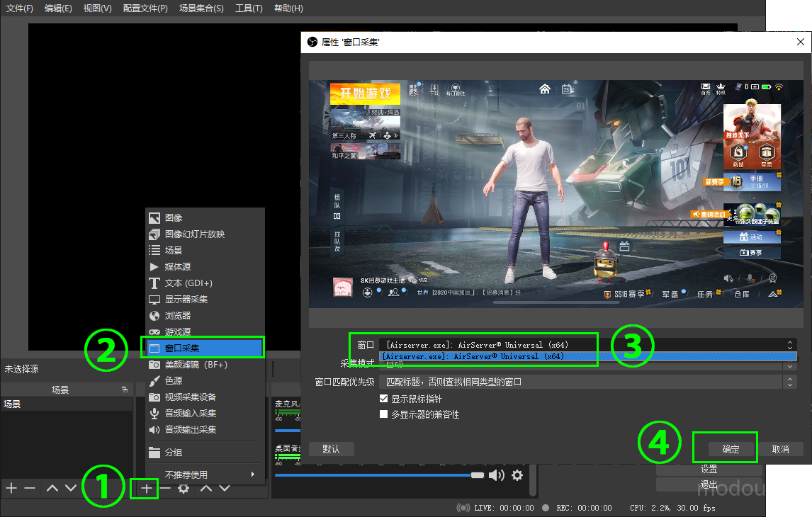
Task: Uncheck 显示鼠标指针 checkbox
Action: click(x=384, y=399)
